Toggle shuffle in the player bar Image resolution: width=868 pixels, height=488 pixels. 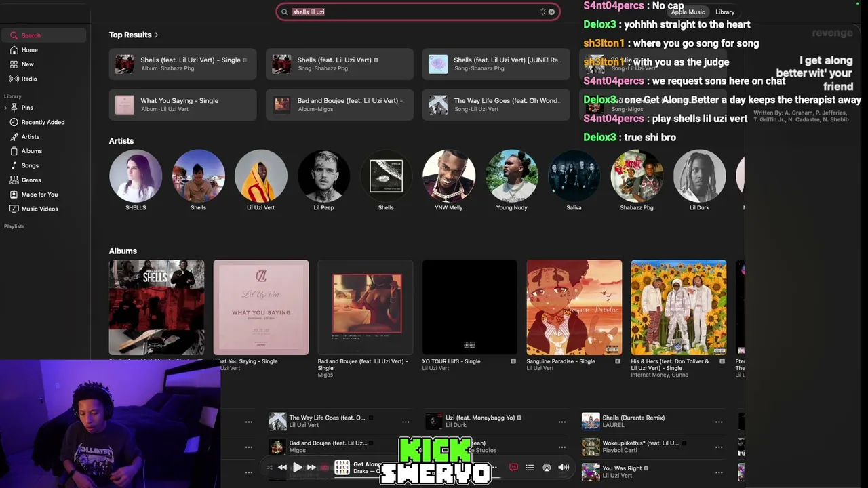[x=269, y=467]
